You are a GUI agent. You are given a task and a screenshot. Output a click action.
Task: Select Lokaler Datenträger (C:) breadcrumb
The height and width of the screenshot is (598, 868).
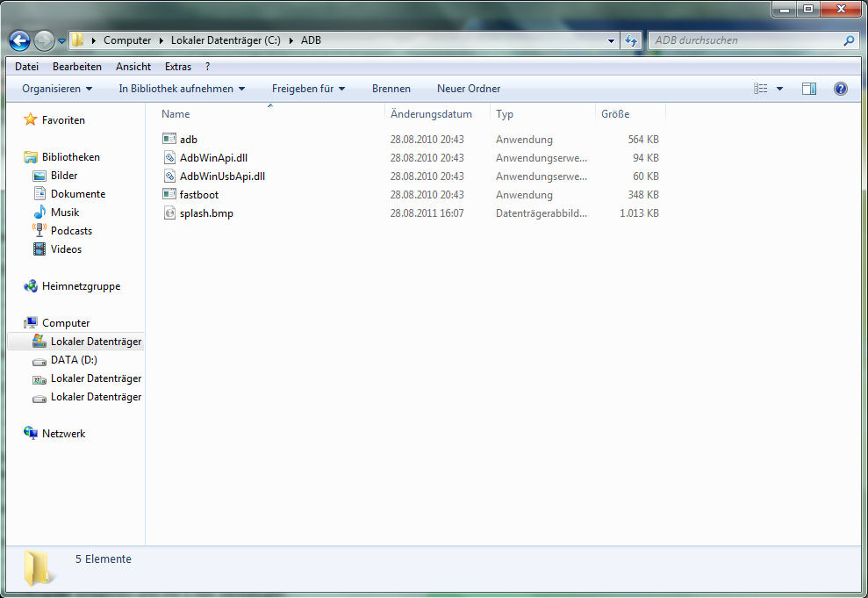226,40
